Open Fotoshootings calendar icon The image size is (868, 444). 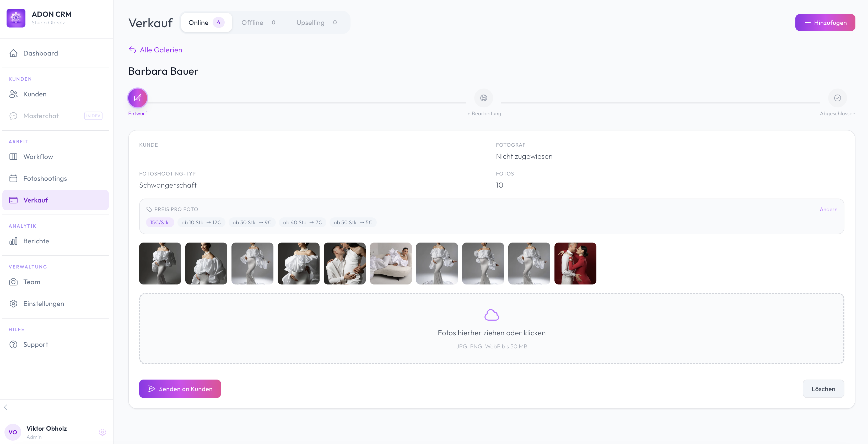click(13, 178)
